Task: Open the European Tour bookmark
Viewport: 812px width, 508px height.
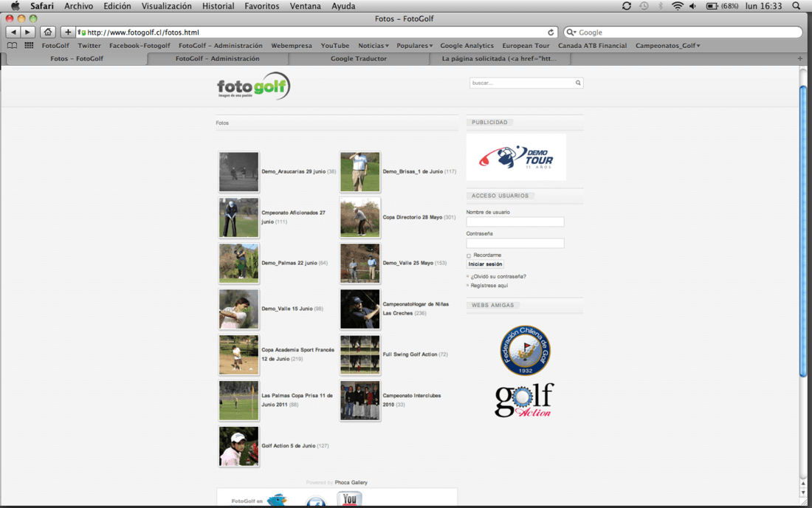Action: coord(526,46)
